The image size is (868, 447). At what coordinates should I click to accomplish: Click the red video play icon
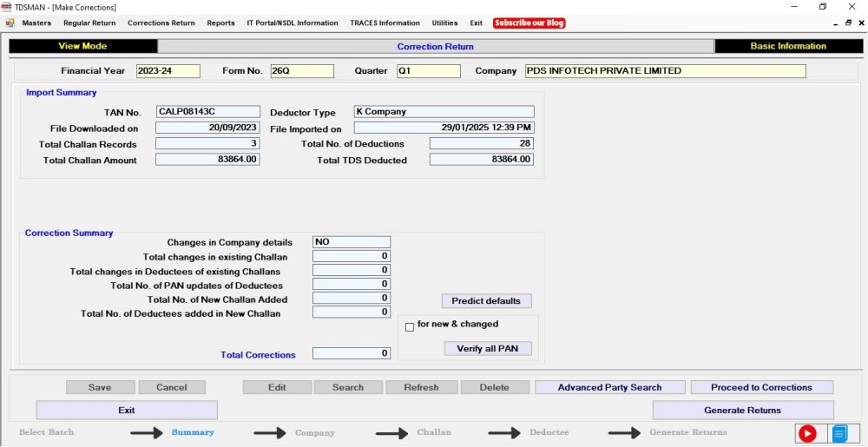point(807,434)
